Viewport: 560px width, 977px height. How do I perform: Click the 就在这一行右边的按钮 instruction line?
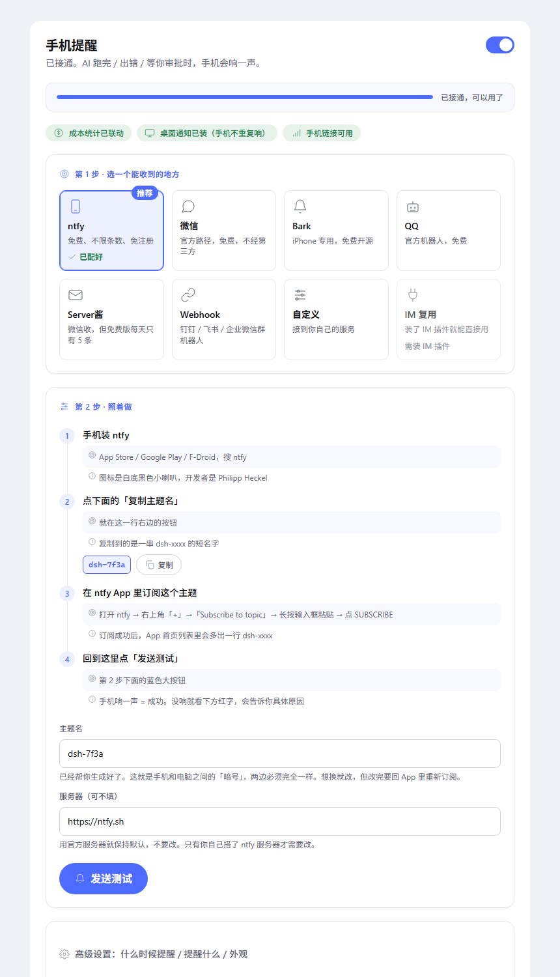click(x=292, y=522)
